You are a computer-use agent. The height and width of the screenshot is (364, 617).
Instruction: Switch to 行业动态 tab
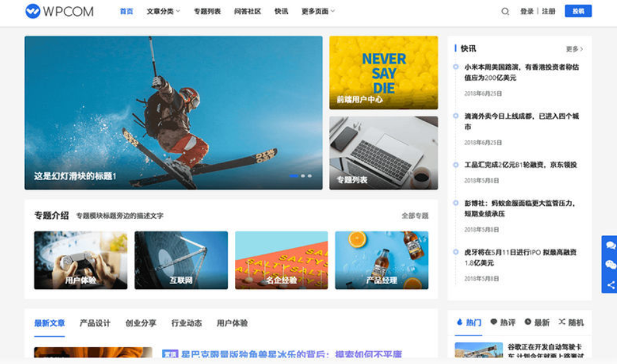point(187,323)
